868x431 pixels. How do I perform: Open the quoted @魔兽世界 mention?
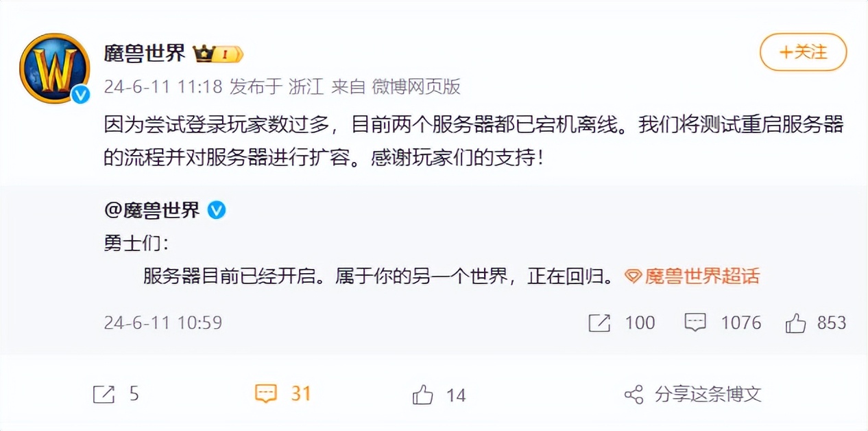(x=152, y=210)
